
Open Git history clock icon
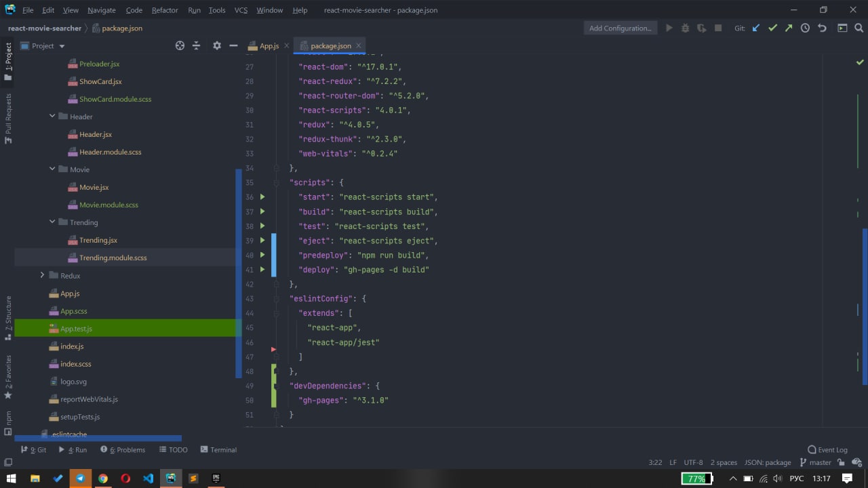click(805, 28)
